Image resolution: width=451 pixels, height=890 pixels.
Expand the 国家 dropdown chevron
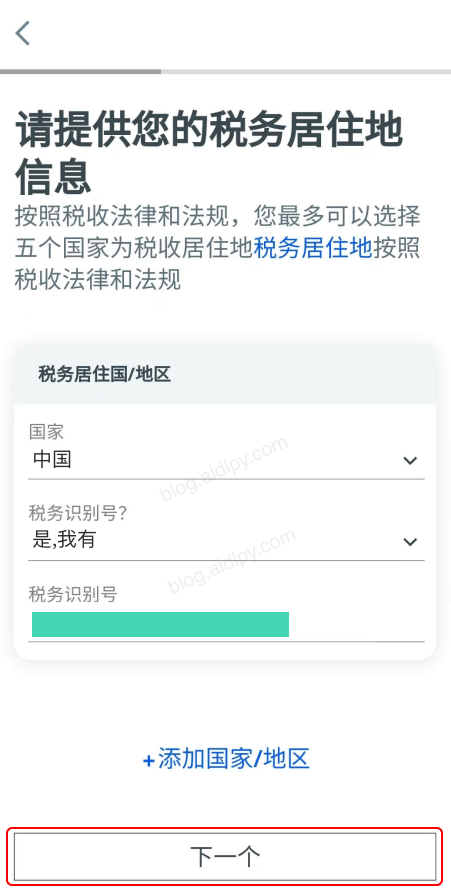pos(410,460)
